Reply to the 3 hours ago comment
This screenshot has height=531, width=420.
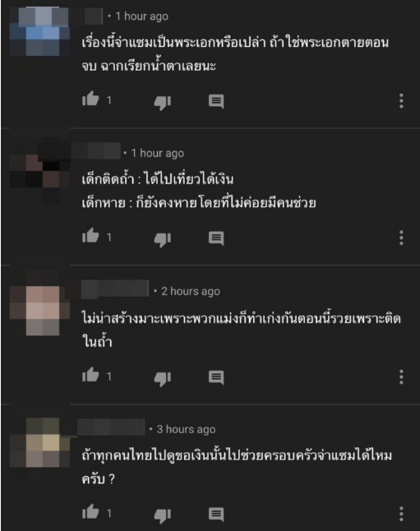[216, 514]
